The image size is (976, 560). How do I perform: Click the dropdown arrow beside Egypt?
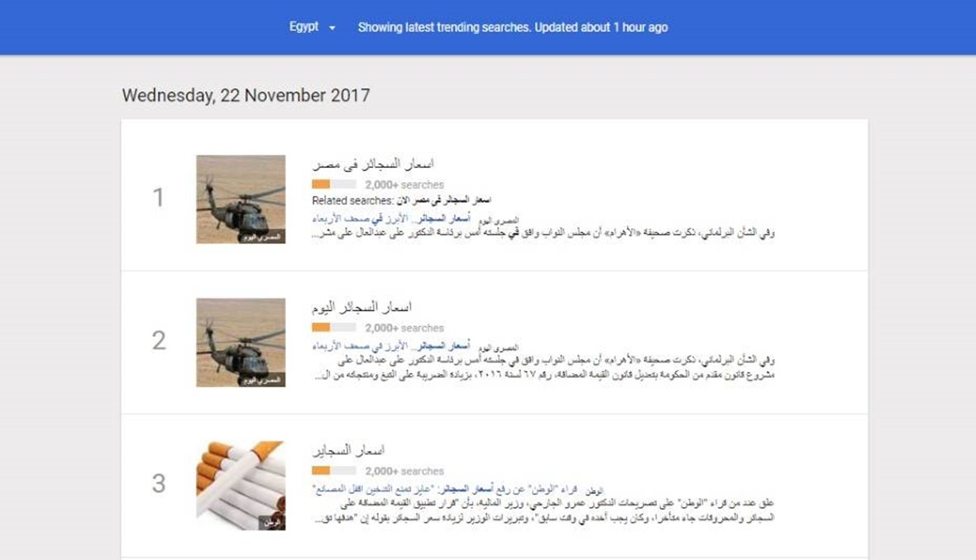[x=332, y=28]
